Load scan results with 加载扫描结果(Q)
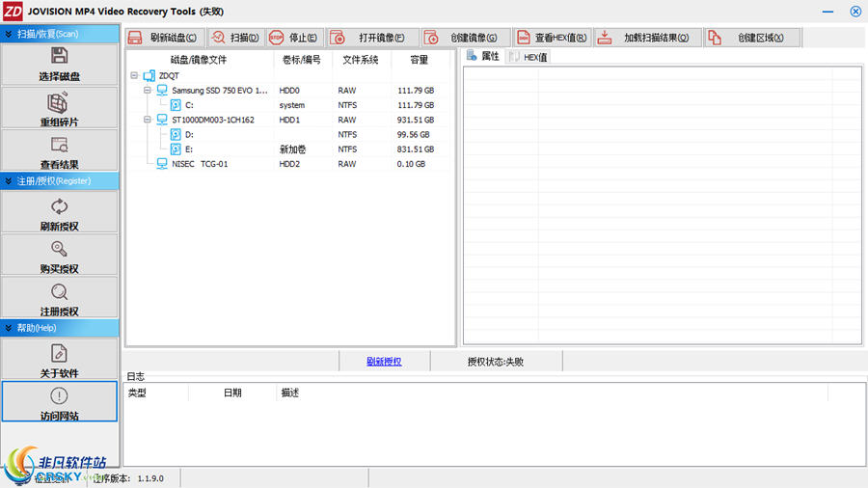Image resolution: width=868 pixels, height=488 pixels. point(647,38)
